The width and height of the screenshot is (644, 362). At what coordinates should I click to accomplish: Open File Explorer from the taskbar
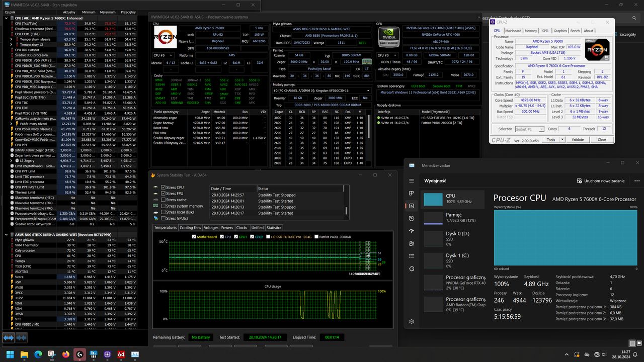coord(24,354)
